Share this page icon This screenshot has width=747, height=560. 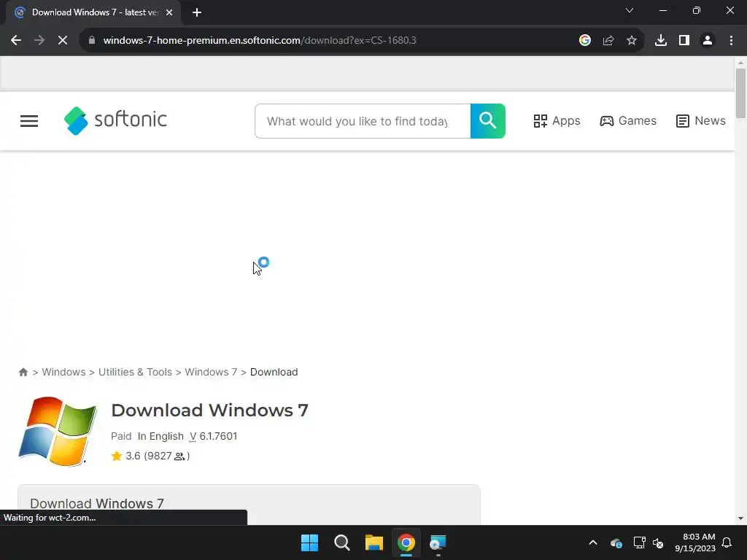(x=608, y=41)
